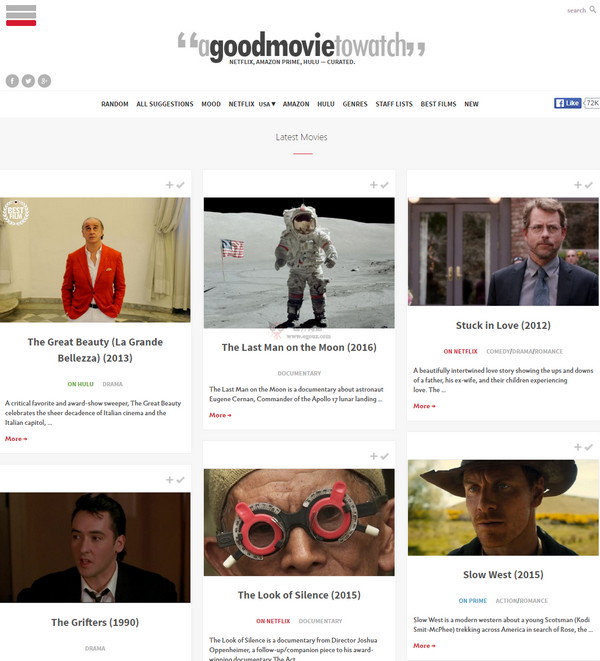
Task: Open the Google Plus social icon
Action: (44, 81)
